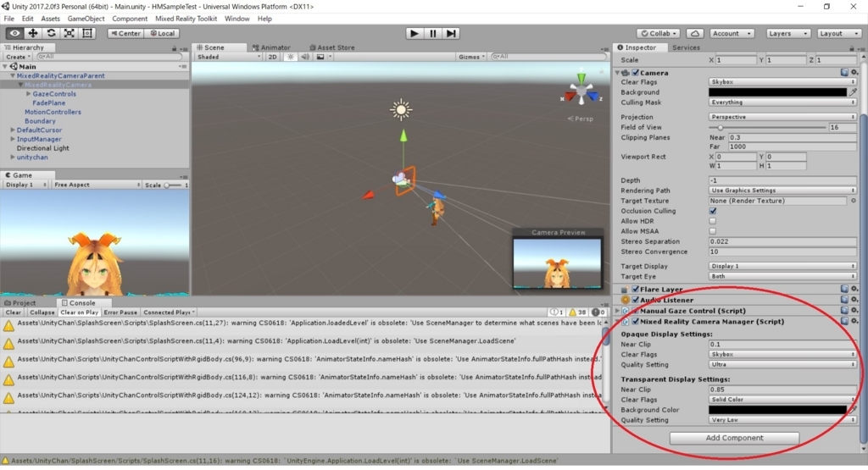This screenshot has width=868, height=470.
Task: Expand GazeControls in Hierarchy
Action: click(29, 94)
